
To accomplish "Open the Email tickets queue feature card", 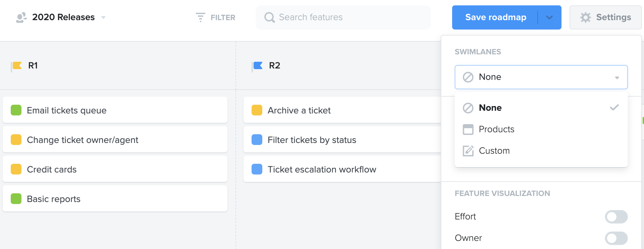I will point(115,110).
